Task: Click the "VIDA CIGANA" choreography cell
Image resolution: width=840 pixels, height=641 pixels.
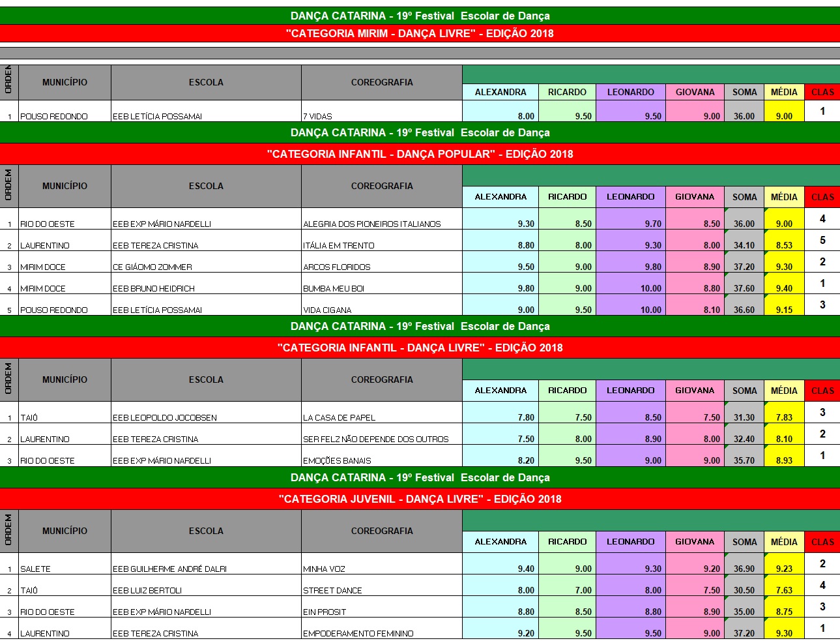Action: click(x=381, y=306)
